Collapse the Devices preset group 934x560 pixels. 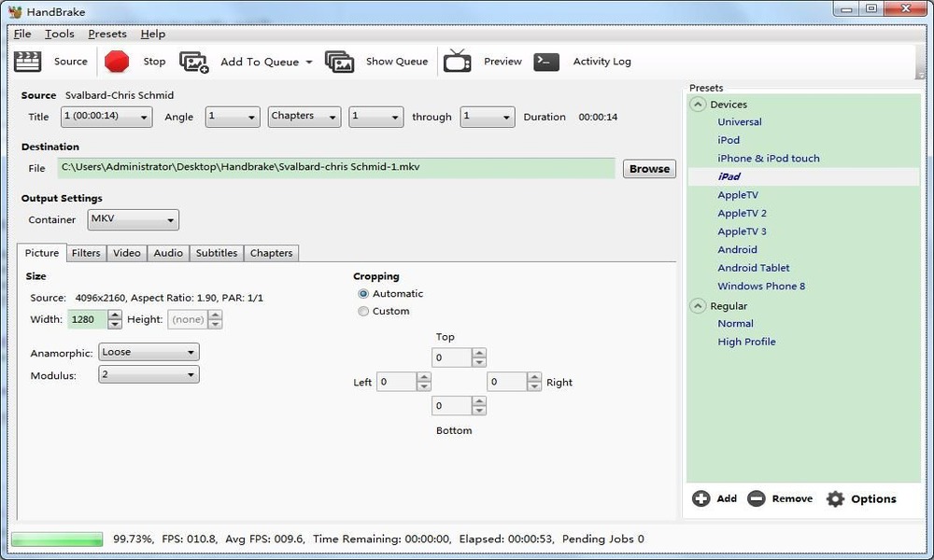(x=698, y=105)
